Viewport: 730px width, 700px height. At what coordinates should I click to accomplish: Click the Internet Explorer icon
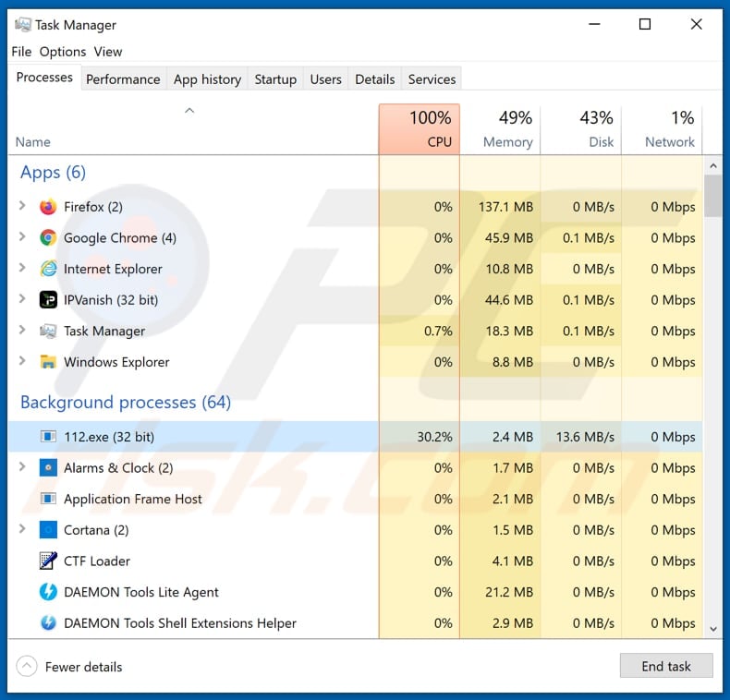tap(48, 269)
